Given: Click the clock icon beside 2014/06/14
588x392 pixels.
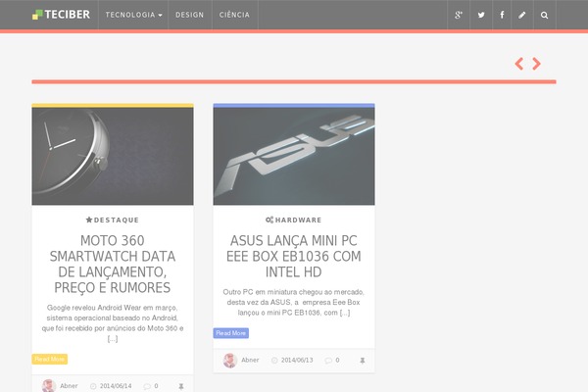Looking at the screenshot, I should [93, 386].
